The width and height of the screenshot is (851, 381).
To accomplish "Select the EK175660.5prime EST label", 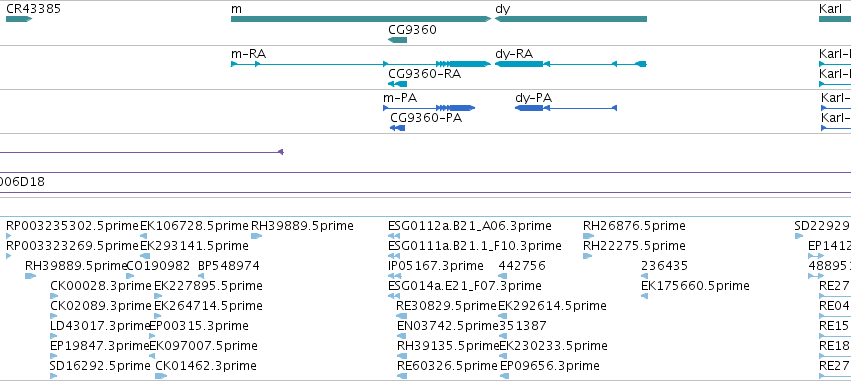I will pyautogui.click(x=695, y=285).
